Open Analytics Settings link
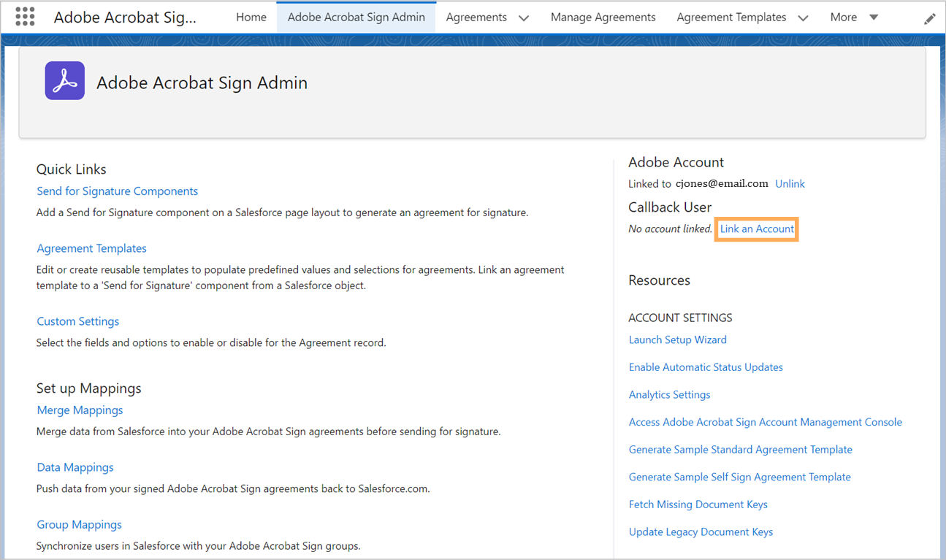This screenshot has height=560, width=946. tap(670, 394)
